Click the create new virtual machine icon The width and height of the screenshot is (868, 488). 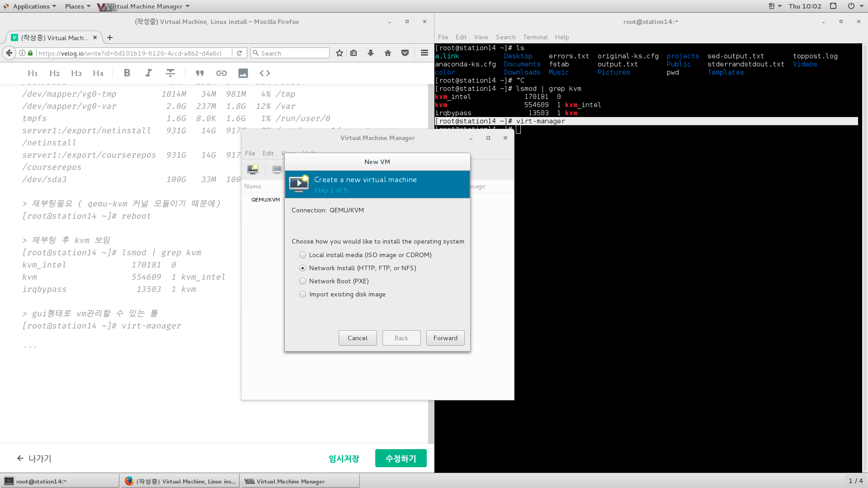(253, 169)
